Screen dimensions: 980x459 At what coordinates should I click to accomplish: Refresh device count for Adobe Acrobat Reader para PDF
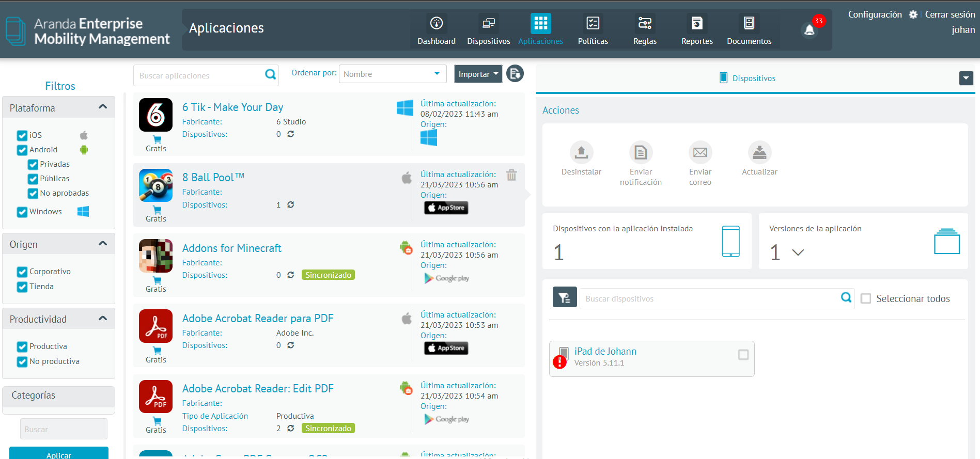[x=291, y=345]
